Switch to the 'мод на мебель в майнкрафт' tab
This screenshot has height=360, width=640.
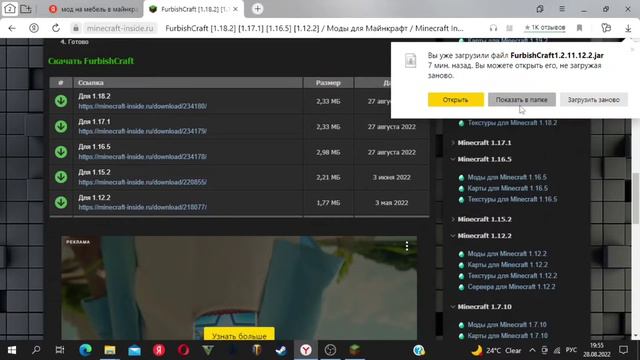[x=93, y=9]
